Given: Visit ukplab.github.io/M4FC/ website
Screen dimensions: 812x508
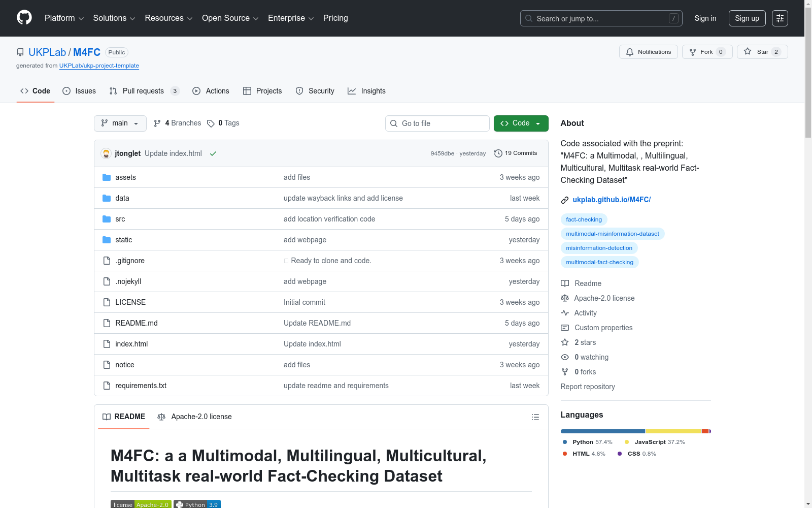Looking at the screenshot, I should click(612, 200).
